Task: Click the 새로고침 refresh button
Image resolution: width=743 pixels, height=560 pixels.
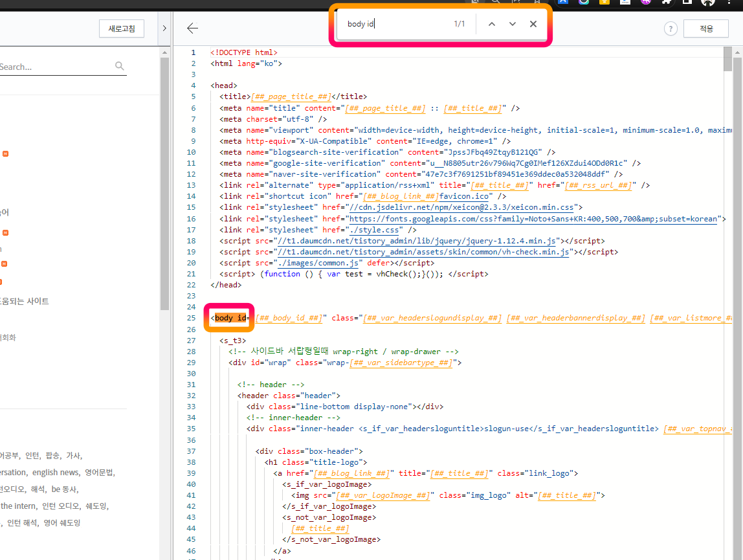Action: click(x=122, y=28)
